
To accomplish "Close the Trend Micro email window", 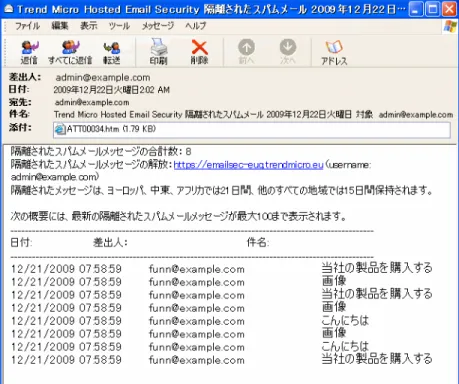I will tap(450, 9).
